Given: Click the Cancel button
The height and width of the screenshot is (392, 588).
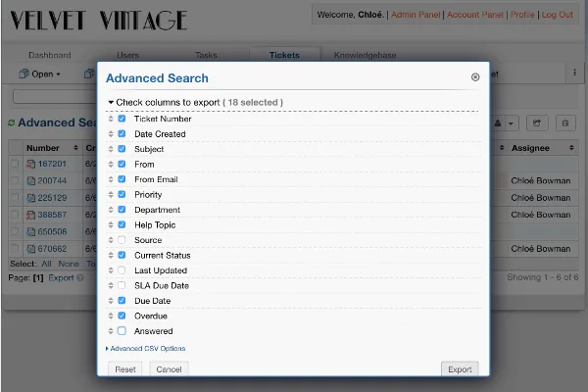Looking at the screenshot, I should tap(169, 369).
